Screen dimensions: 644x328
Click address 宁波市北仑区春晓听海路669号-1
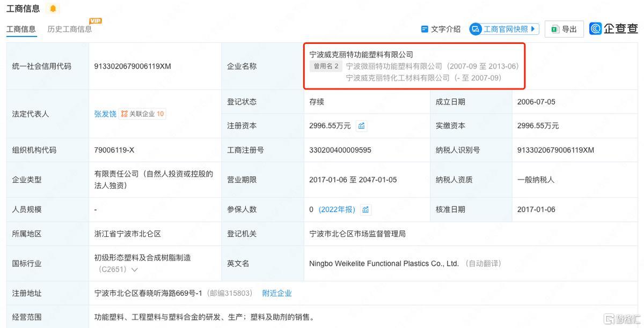(148, 293)
